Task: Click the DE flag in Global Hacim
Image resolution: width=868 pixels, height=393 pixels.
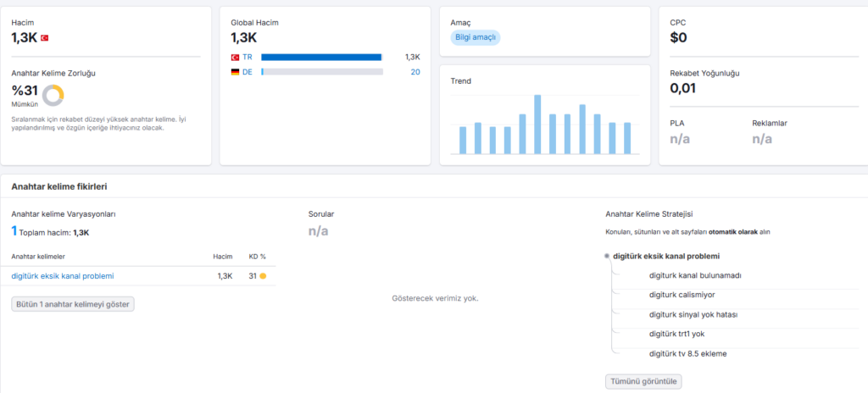Action: click(x=235, y=72)
